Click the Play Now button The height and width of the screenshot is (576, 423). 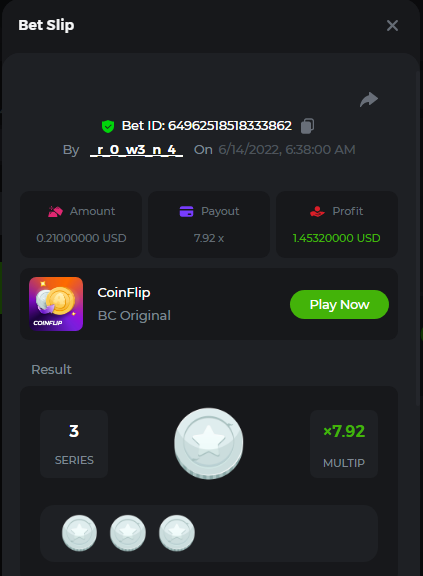(x=339, y=305)
